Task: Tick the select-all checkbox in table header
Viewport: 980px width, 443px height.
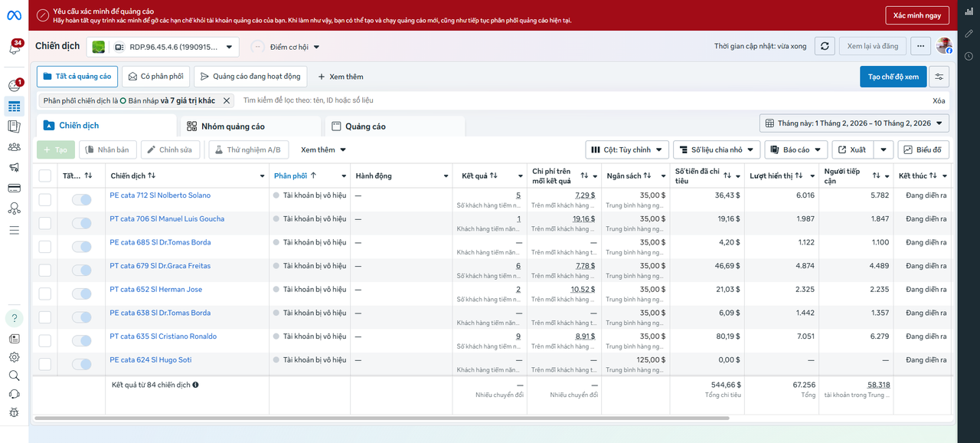Action: (x=45, y=176)
